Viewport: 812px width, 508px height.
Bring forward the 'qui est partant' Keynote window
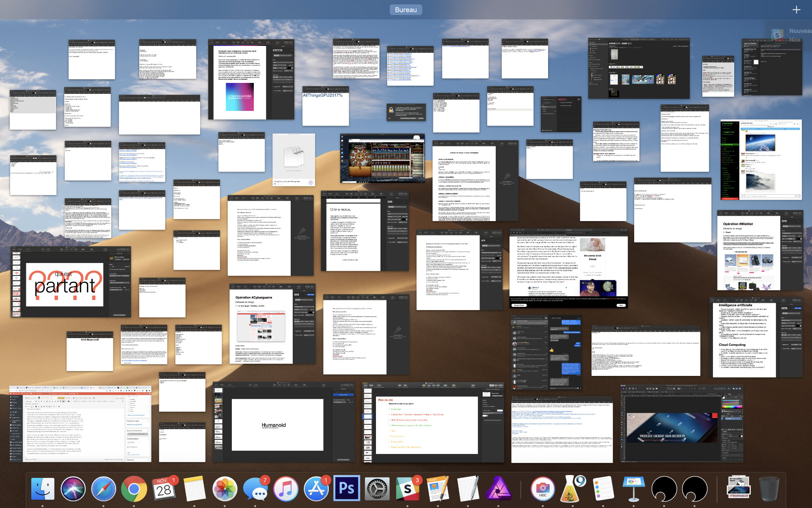(71, 282)
